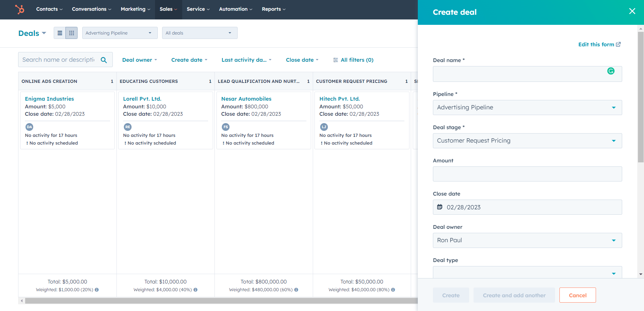Viewport: 644px width, 311px height.
Task: Click Create and add another button
Action: (x=514, y=295)
